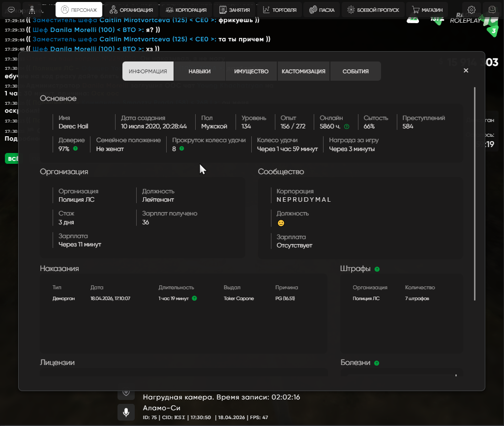This screenshot has height=426, width=504.
Task: Open the settings gear icon
Action: [472, 10]
